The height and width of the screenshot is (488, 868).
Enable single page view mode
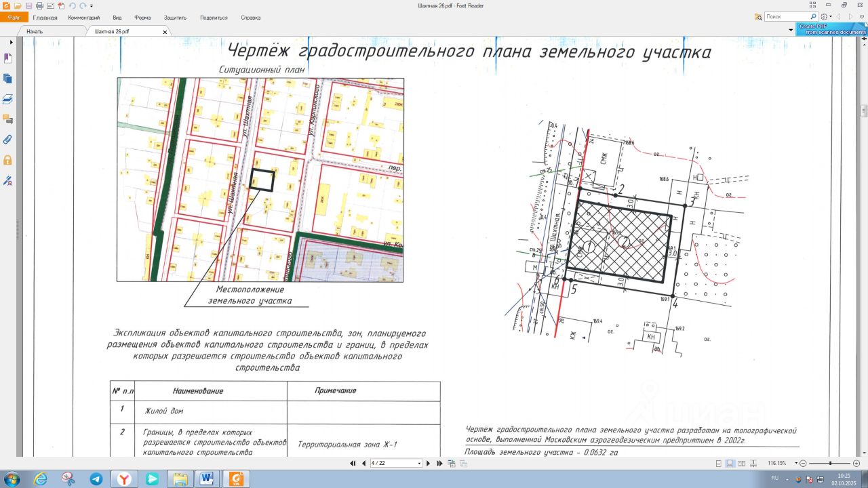coord(719,464)
